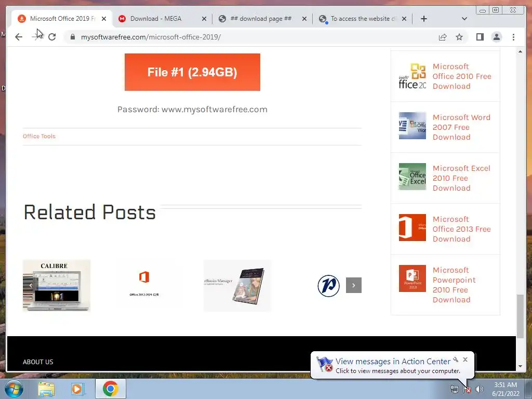Click the vertical scrollbar thumb

pyautogui.click(x=520, y=316)
